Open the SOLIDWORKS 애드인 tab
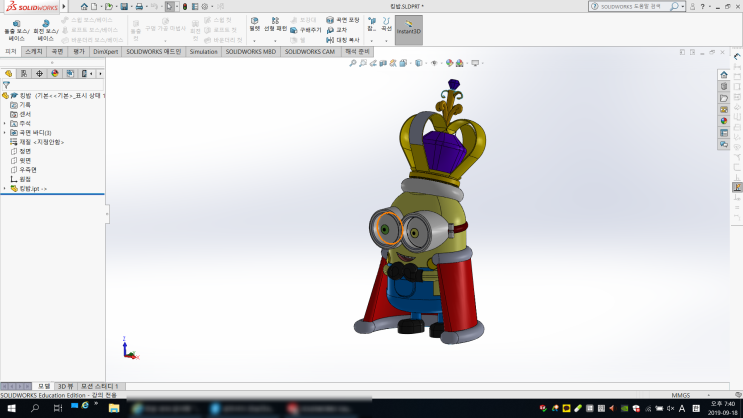743x418 pixels. [154, 52]
